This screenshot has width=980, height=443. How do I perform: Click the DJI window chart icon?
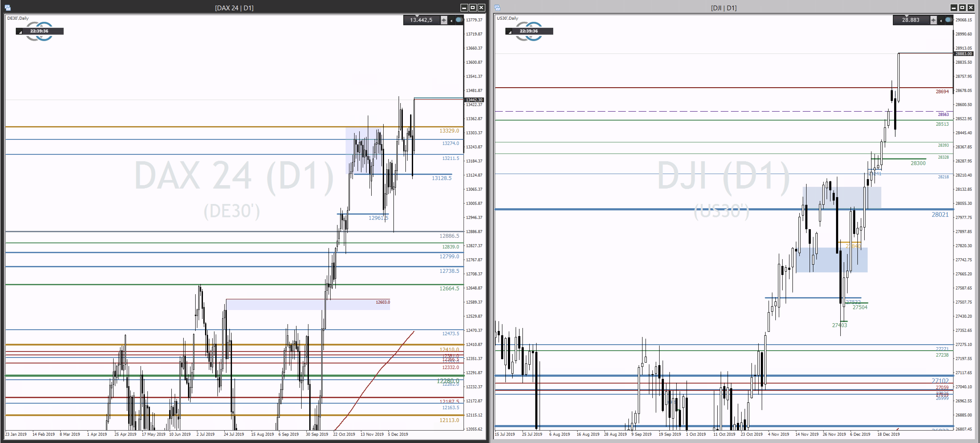(497, 8)
